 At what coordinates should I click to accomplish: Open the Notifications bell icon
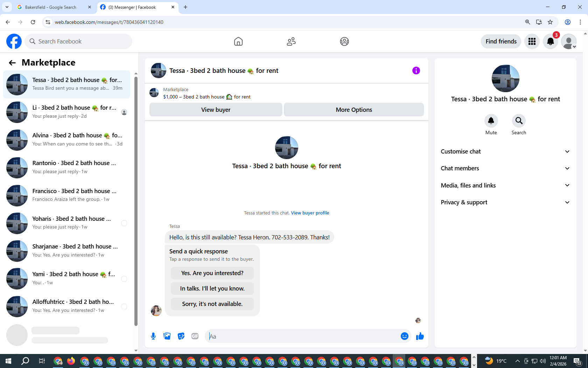[551, 41]
